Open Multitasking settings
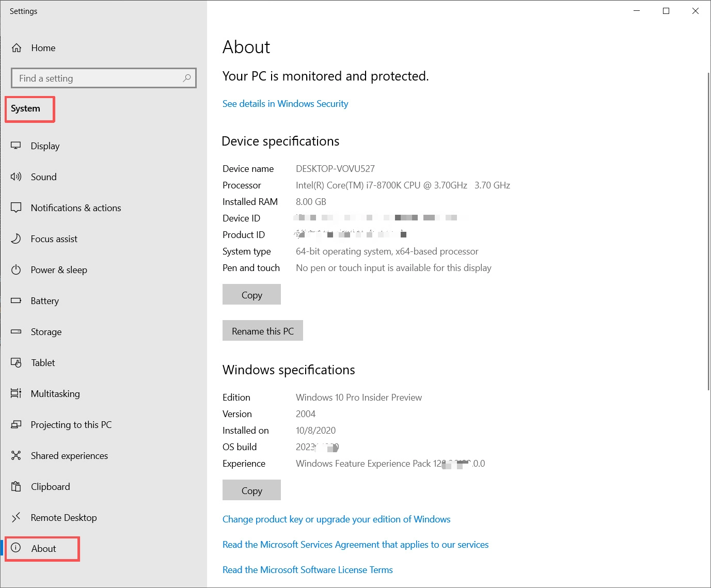The width and height of the screenshot is (711, 588). click(103, 394)
